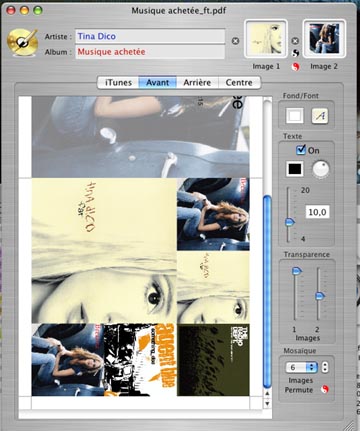Edit the Album field Musique achetée
This screenshot has width=360, height=431.
[x=150, y=52]
